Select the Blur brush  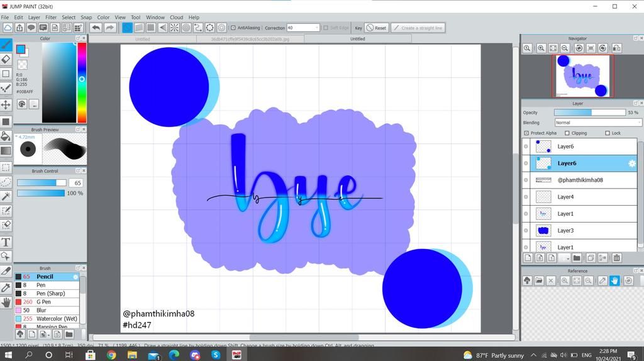click(x=47, y=311)
